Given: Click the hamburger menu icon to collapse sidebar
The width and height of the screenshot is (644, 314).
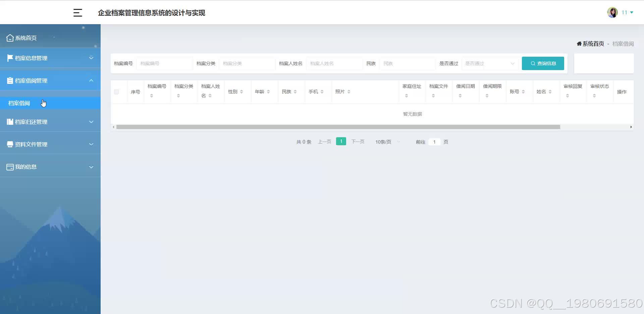Looking at the screenshot, I should point(77,13).
